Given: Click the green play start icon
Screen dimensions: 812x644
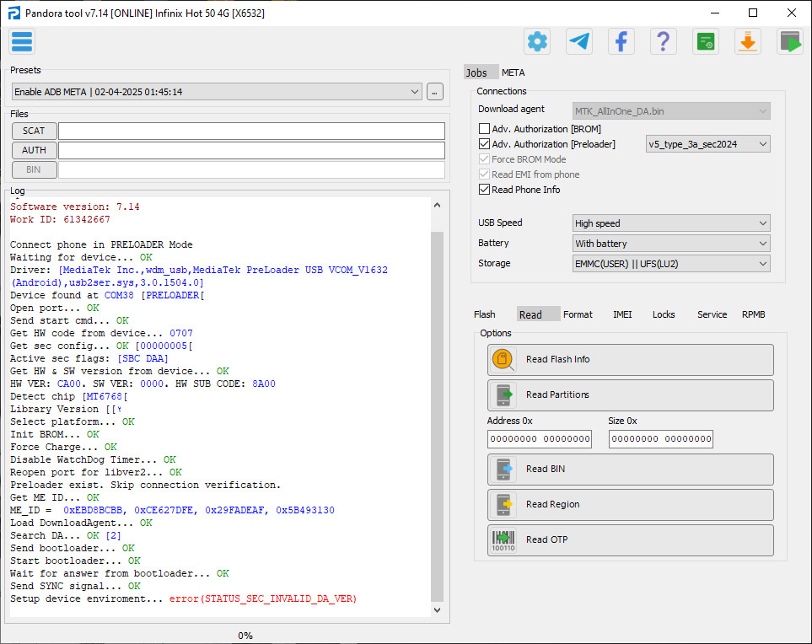Looking at the screenshot, I should 790,41.
